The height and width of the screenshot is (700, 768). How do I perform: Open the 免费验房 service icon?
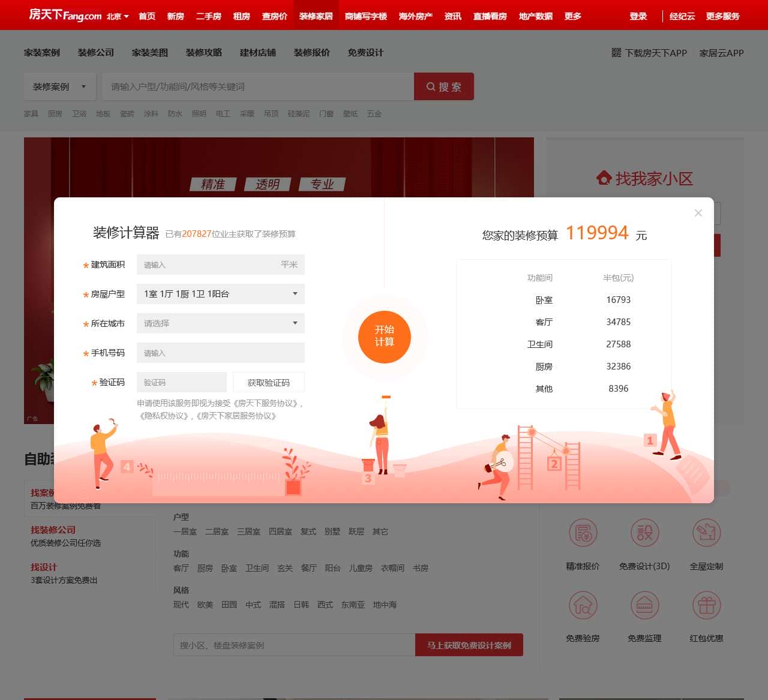[583, 605]
